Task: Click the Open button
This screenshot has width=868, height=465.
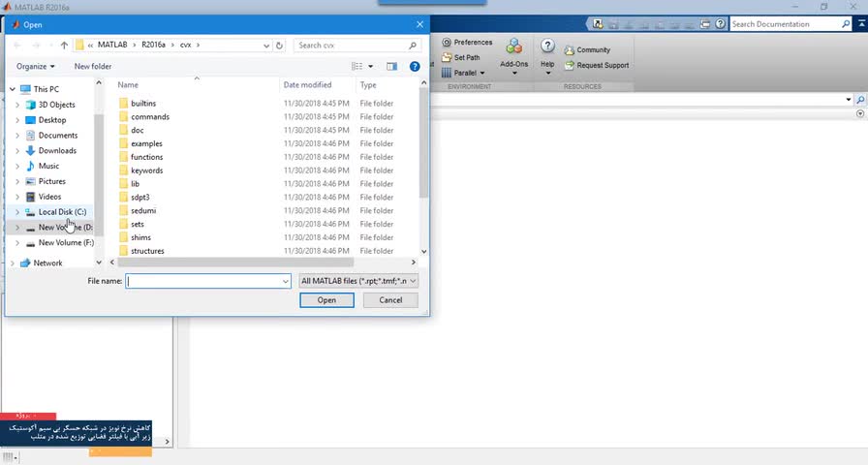Action: pyautogui.click(x=326, y=300)
